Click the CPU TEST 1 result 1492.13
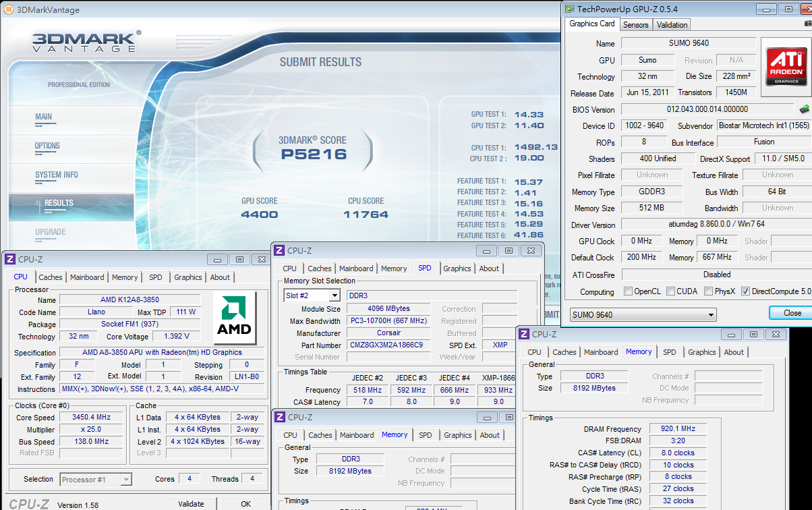 tap(536, 147)
